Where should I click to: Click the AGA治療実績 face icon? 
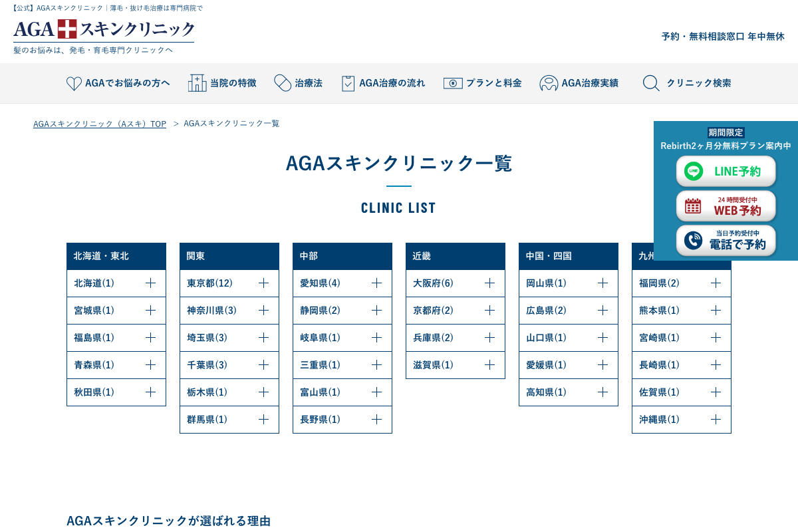pos(548,82)
